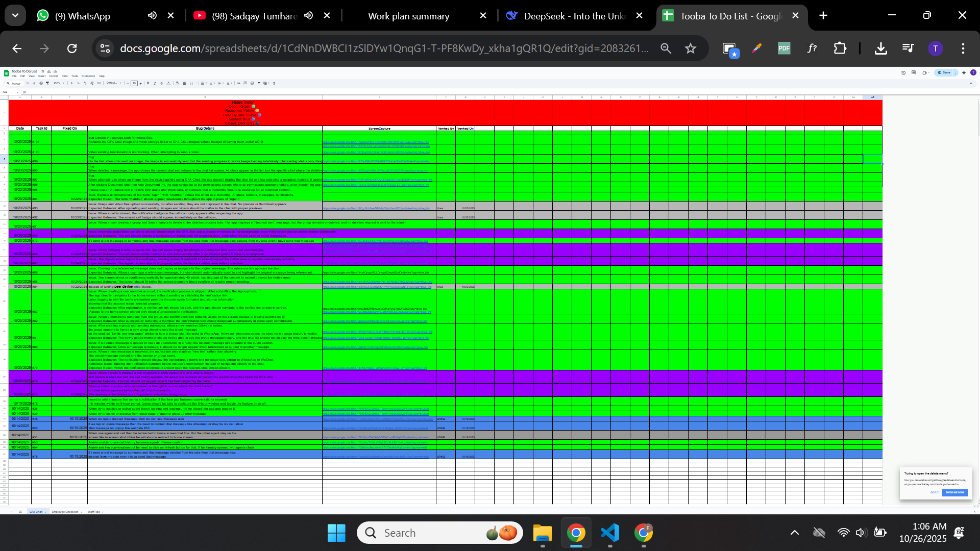Click the font size input box
980x551 pixels.
134,83
